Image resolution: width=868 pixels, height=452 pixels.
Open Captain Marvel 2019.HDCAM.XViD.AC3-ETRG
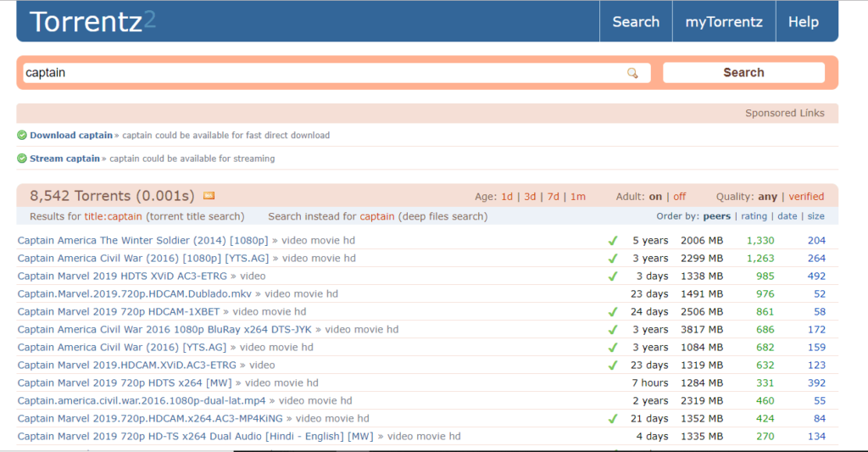[127, 365]
